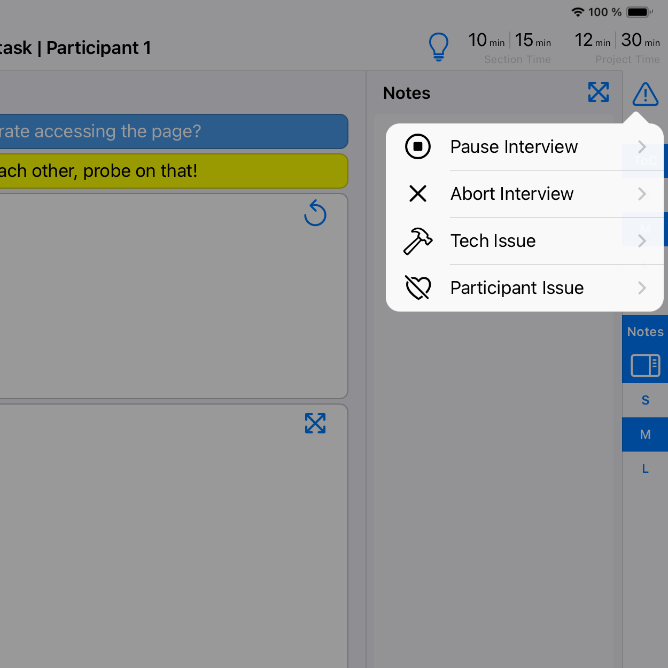Open the warning triangle issues icon
Screen dimensions: 668x668
pyautogui.click(x=645, y=94)
